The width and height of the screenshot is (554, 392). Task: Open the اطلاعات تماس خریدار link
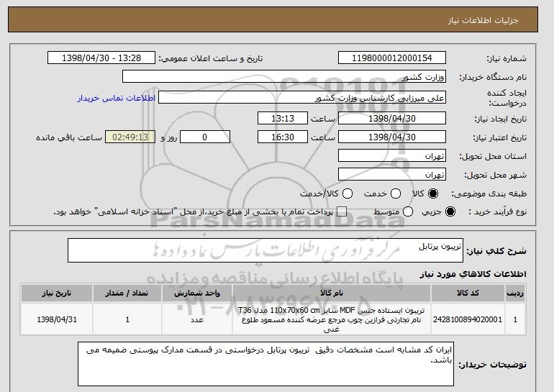coord(117,98)
